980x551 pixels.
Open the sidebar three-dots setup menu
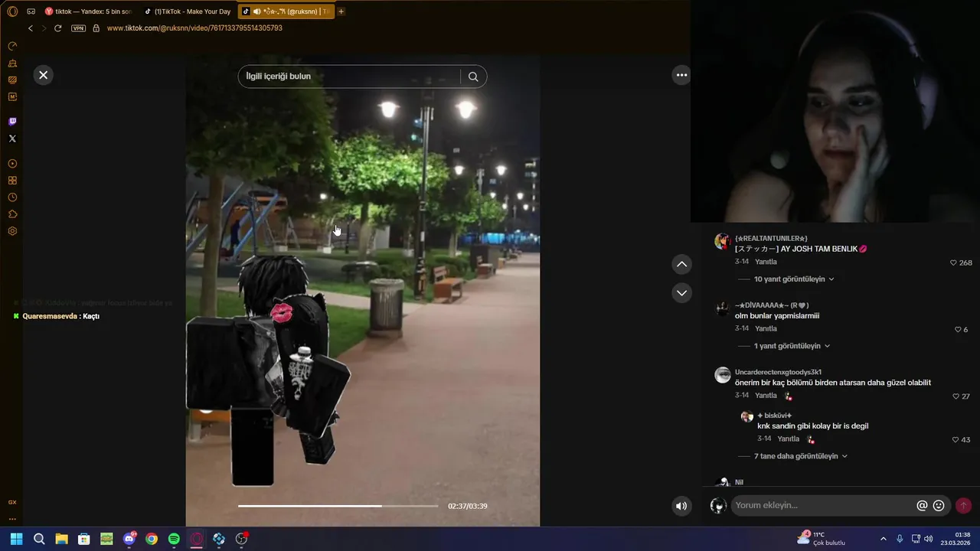click(12, 518)
